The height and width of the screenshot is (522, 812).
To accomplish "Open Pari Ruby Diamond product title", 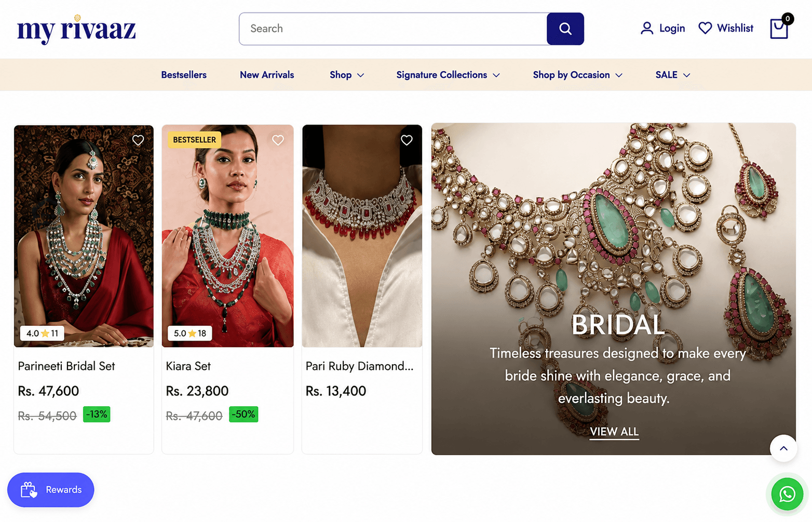I will [359, 366].
